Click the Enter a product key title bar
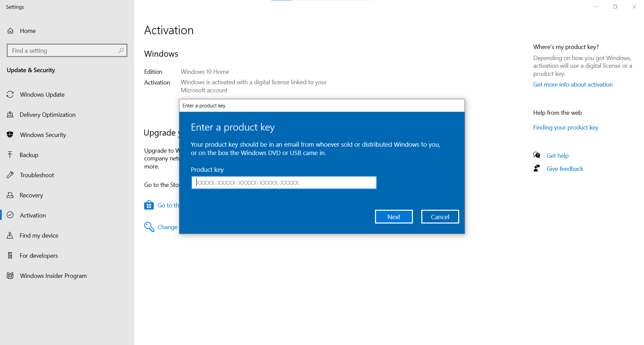The width and height of the screenshot is (644, 345). [322, 106]
